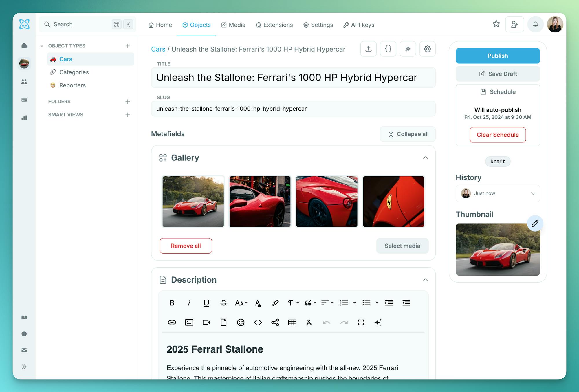Click the JSON curly braces button
Viewport: 579px width, 392px height.
[388, 49]
